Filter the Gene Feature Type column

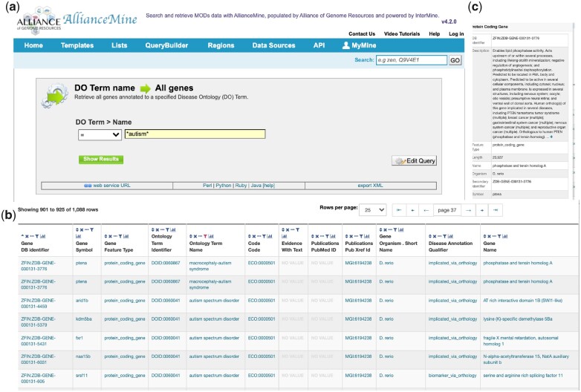120,236
